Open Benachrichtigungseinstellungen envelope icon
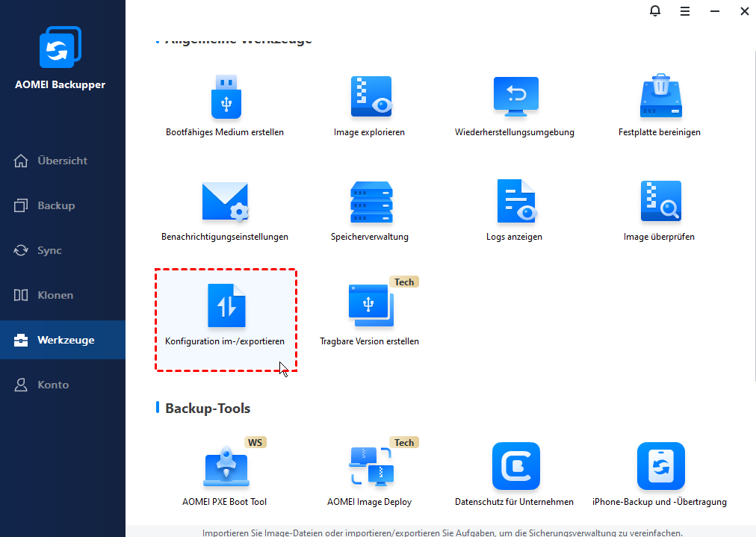The image size is (756, 537). [225, 202]
